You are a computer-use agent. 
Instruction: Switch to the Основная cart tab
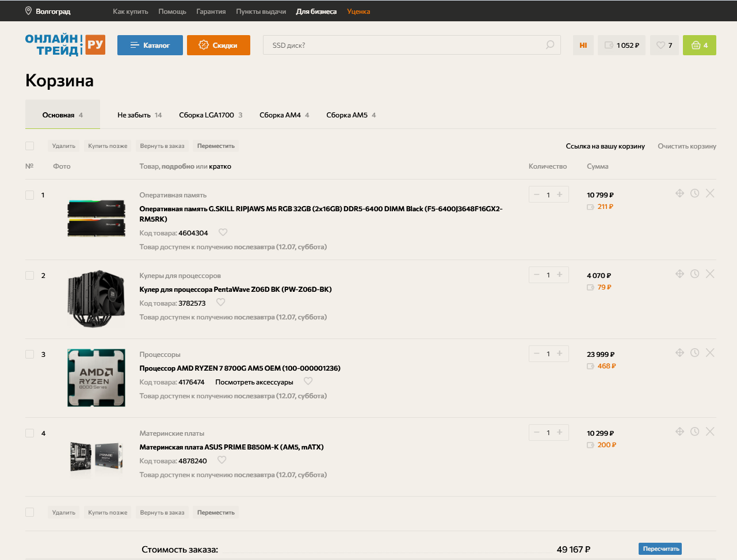click(63, 115)
